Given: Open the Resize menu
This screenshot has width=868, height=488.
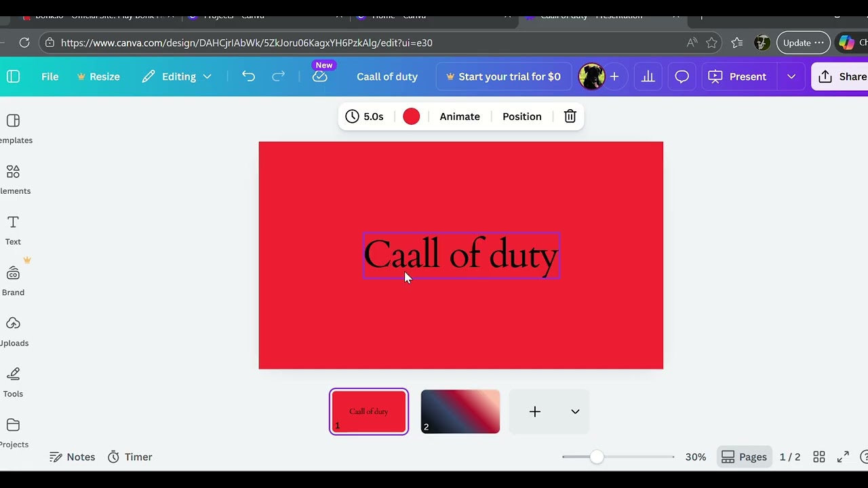Looking at the screenshot, I should [98, 77].
